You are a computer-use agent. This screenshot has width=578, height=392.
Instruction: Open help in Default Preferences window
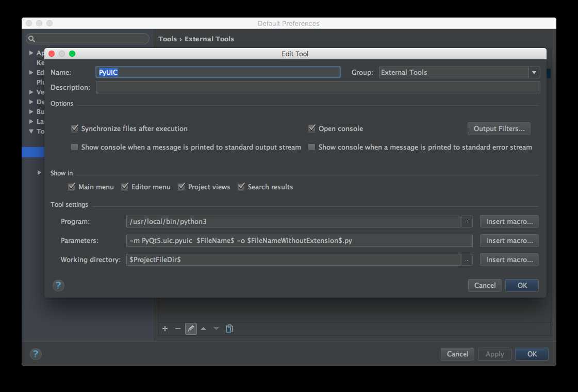36,354
